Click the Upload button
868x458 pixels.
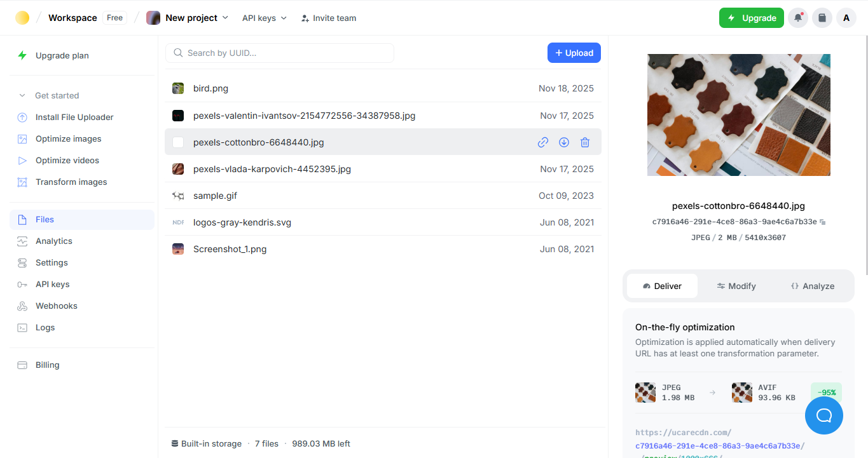[x=574, y=53]
